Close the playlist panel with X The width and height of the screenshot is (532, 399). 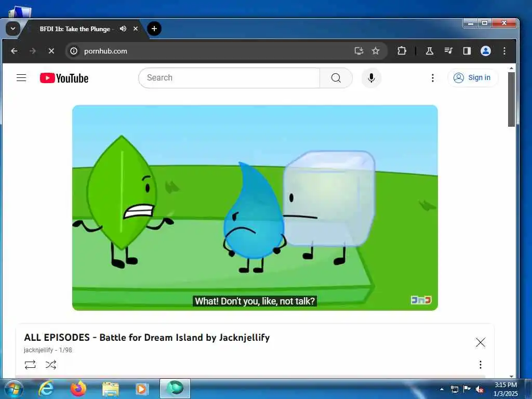point(480,342)
